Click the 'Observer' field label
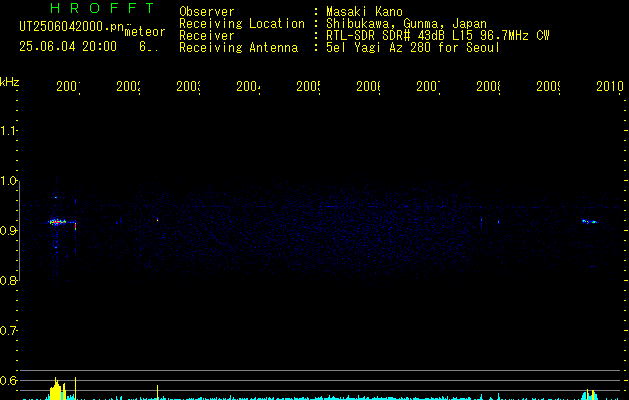629x400 pixels. coord(207,12)
